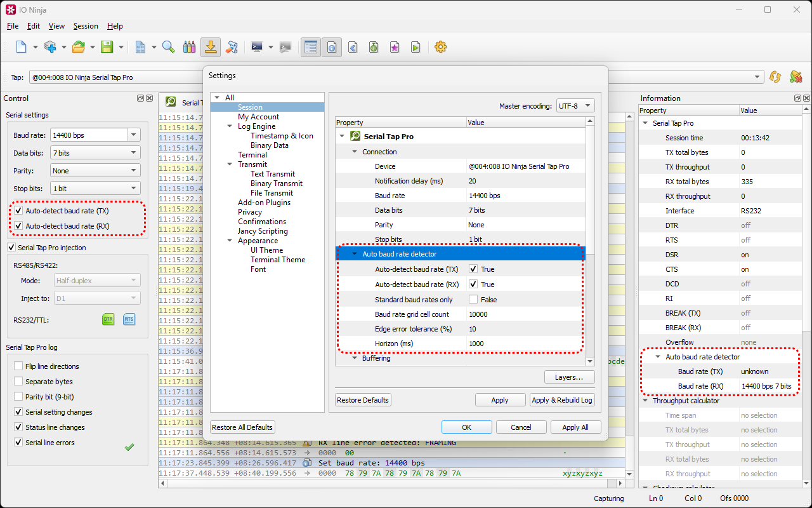Select Terminal Theme in settings tree
Screen dimensions: 812x508
pyautogui.click(x=277, y=260)
